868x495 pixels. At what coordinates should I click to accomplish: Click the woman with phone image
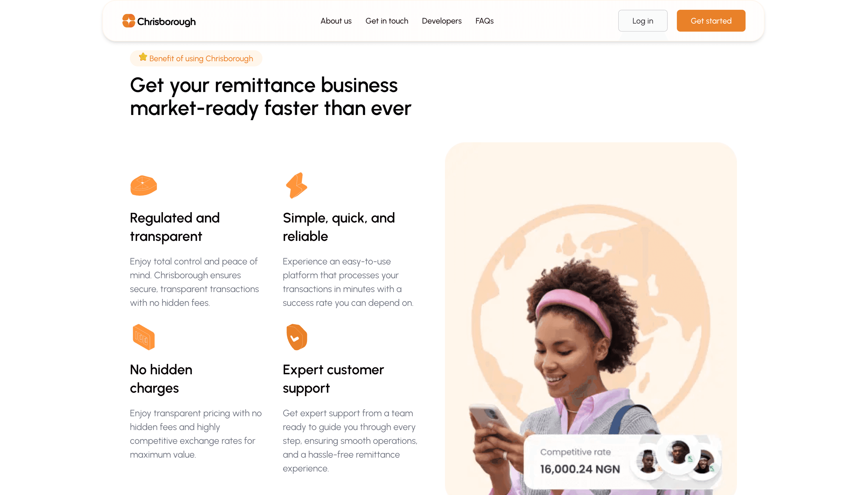591,318
